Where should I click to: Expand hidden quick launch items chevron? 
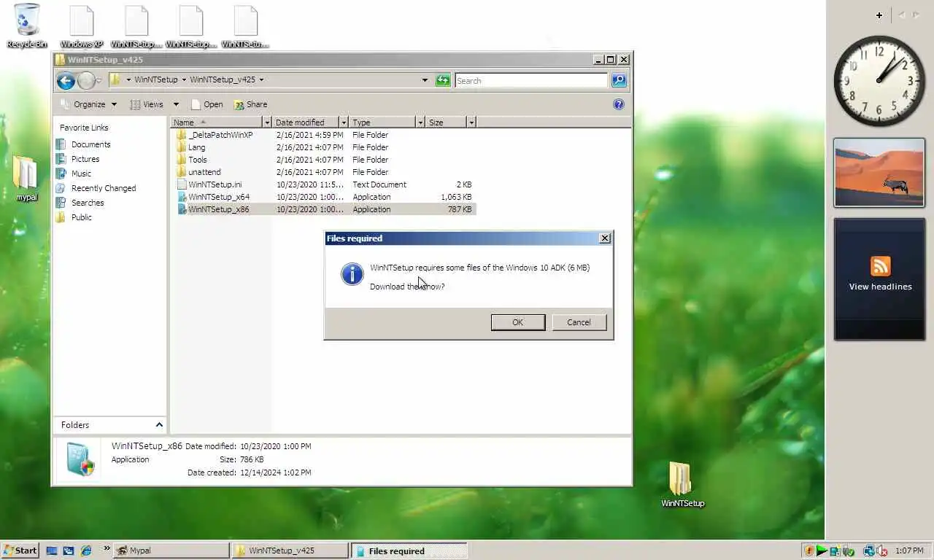[107, 548]
